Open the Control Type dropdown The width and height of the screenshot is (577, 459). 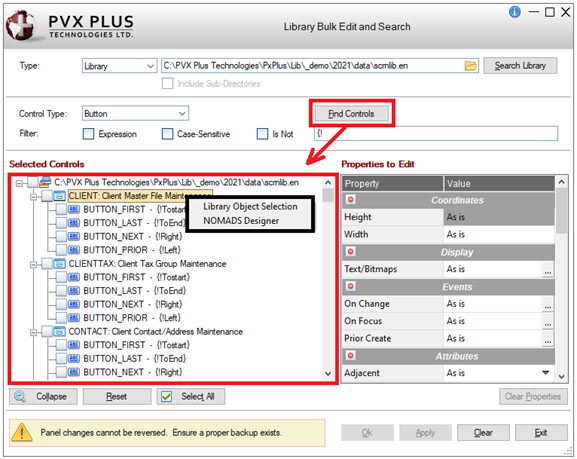point(135,113)
